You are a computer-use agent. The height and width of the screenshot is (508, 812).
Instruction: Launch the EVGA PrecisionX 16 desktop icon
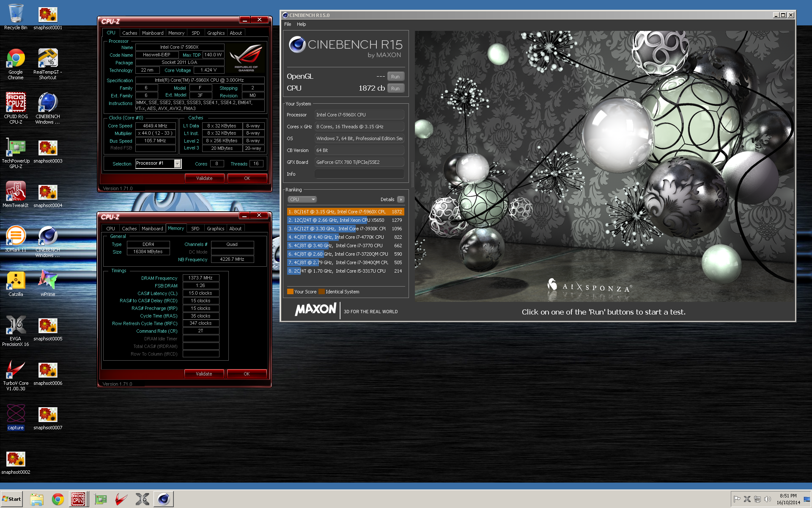coord(16,331)
